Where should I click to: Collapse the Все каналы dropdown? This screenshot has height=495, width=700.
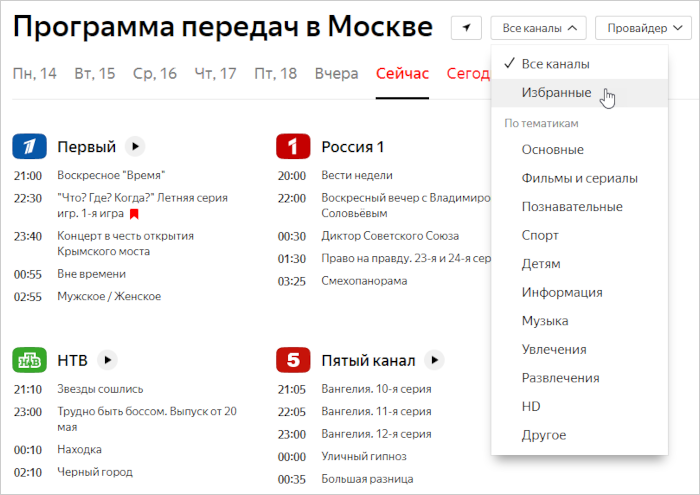[x=538, y=28]
